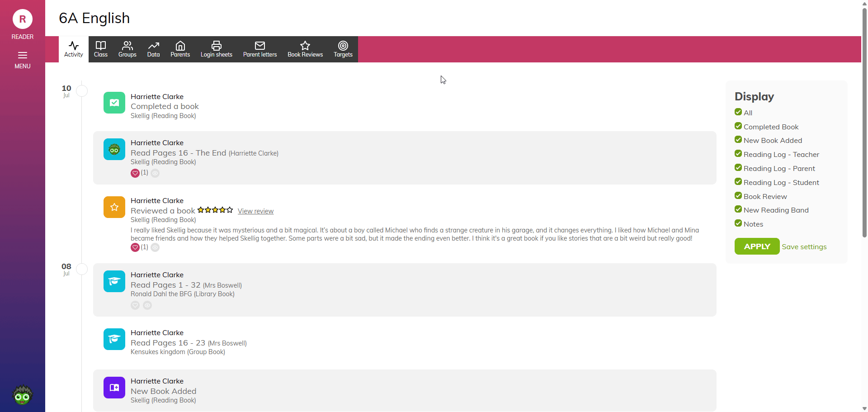Click the scrollbar down arrow
This screenshot has width=868, height=412.
[x=864, y=408]
